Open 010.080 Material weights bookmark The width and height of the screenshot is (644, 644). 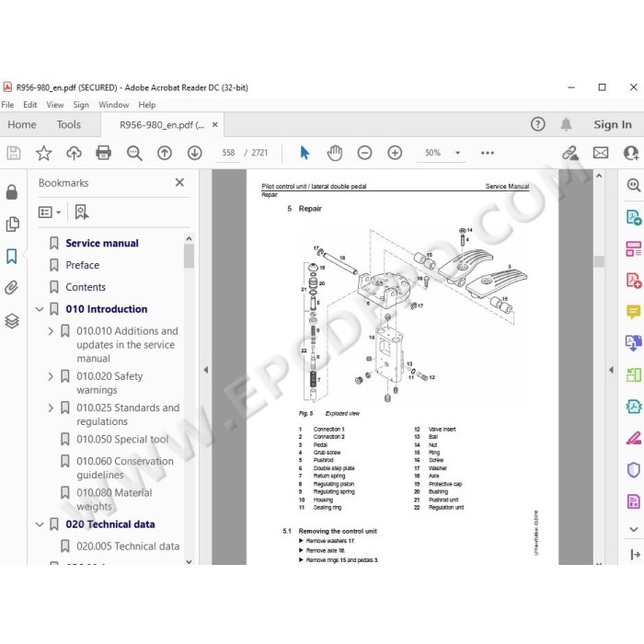114,500
